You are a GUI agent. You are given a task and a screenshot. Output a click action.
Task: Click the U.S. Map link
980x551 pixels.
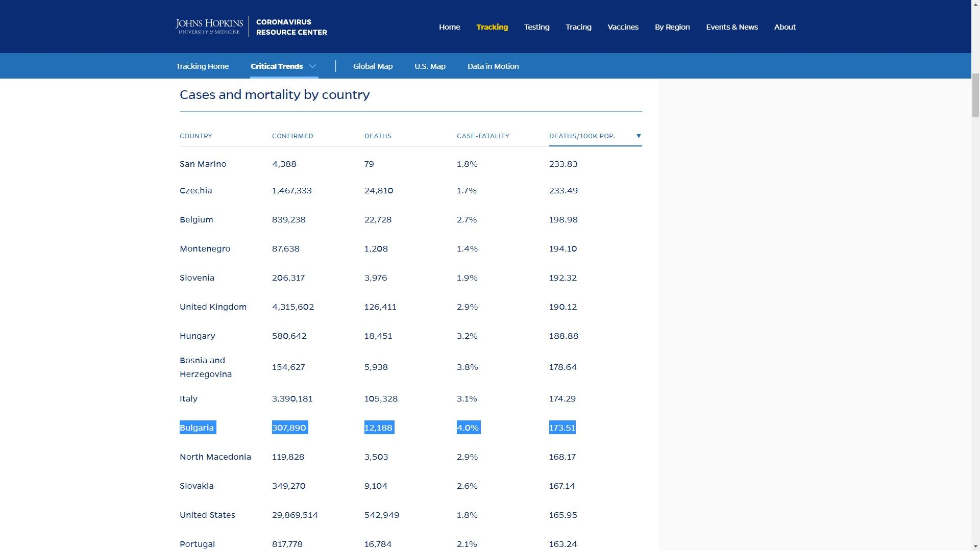pyautogui.click(x=429, y=66)
